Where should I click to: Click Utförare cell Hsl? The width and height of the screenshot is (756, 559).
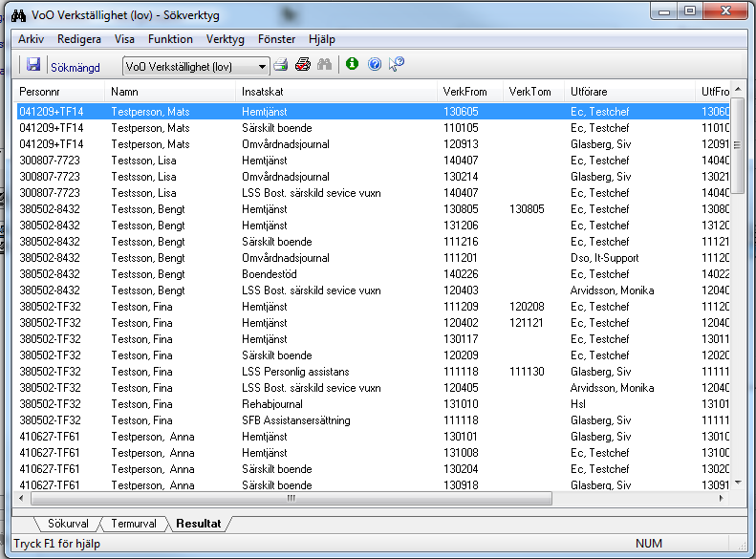[578, 404]
